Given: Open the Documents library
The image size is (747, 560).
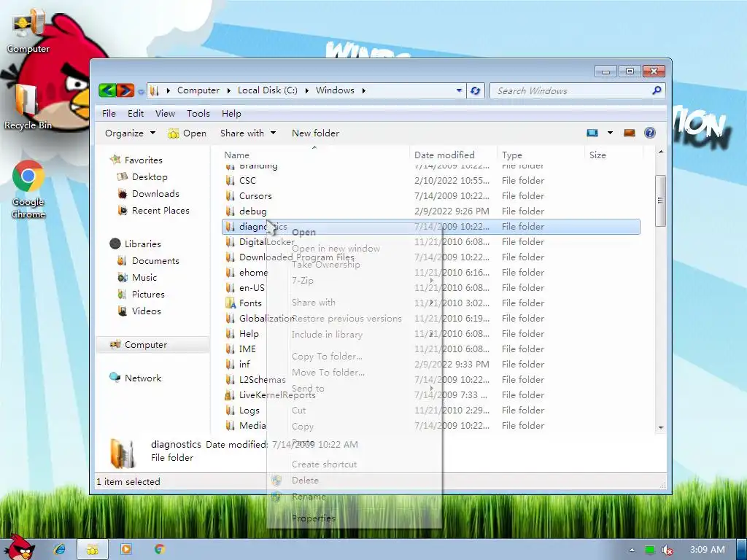Looking at the screenshot, I should point(155,260).
